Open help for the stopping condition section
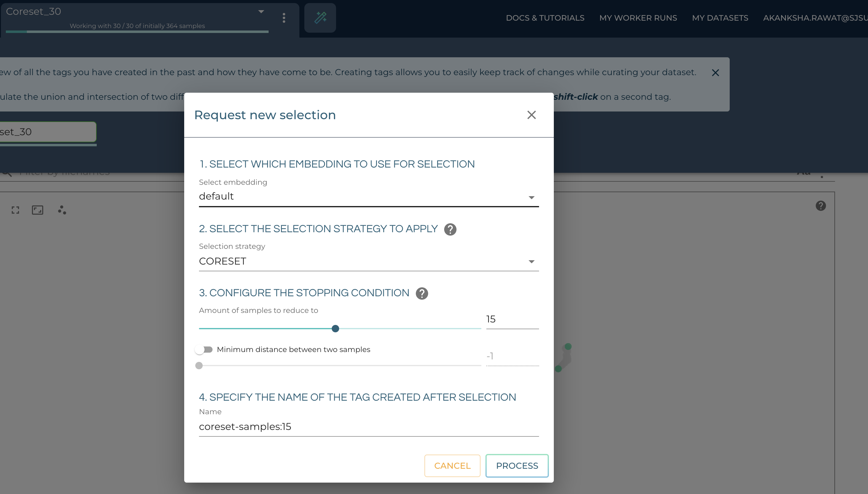This screenshot has height=494, width=868. point(422,294)
